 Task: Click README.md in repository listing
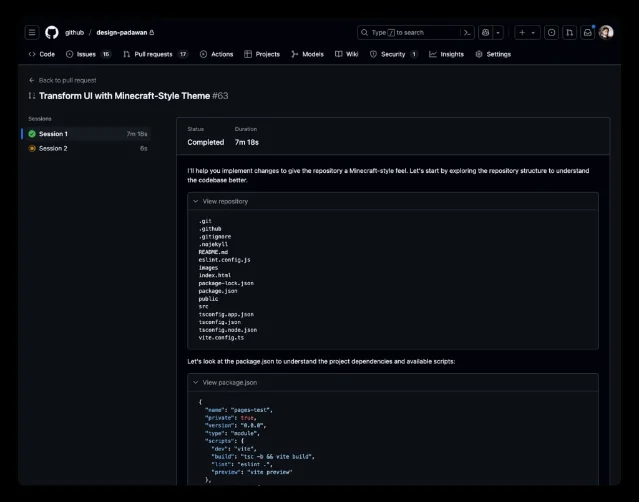pyautogui.click(x=213, y=252)
